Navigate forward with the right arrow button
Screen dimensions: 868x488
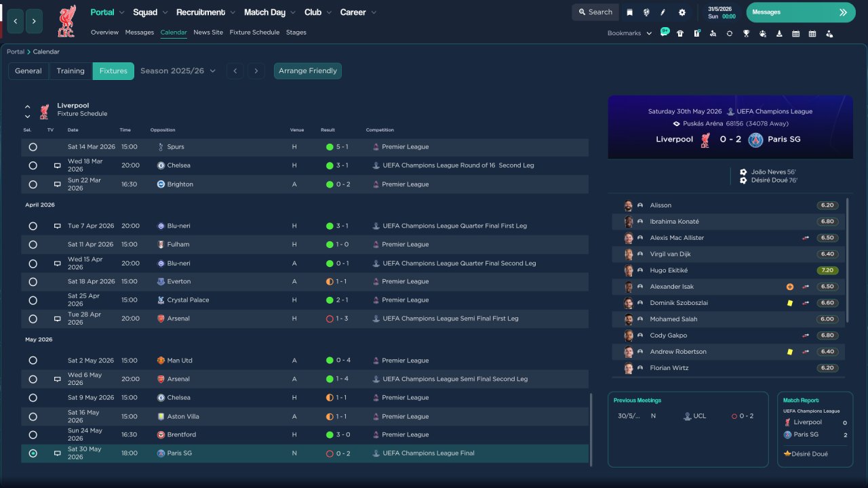[x=35, y=21]
